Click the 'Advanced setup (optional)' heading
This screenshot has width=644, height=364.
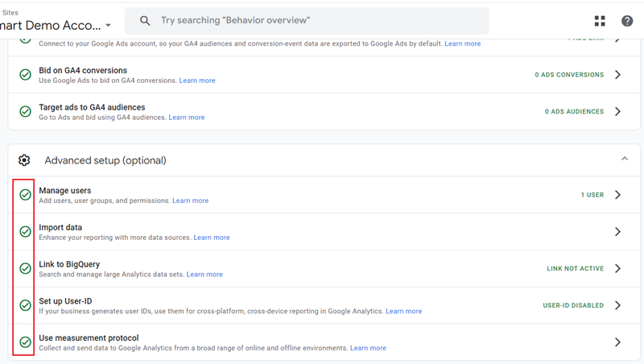point(105,160)
